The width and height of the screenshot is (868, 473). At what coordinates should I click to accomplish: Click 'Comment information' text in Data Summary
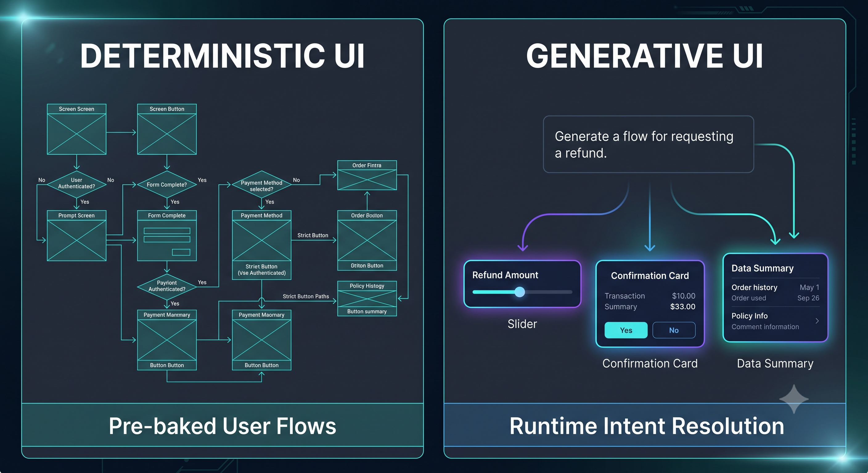tap(765, 326)
